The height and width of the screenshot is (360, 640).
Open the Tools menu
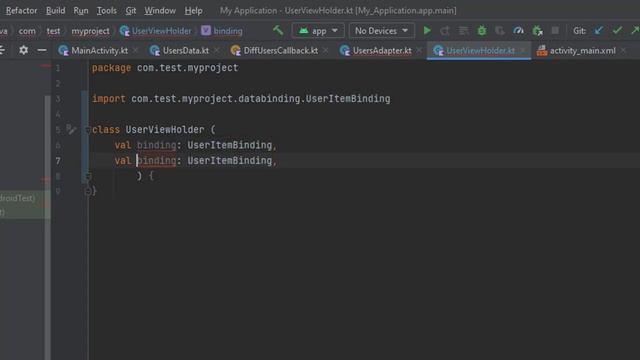coord(107,11)
